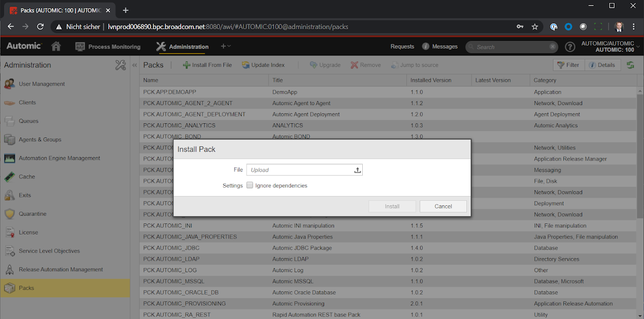Sort by the Name column header

[204, 80]
